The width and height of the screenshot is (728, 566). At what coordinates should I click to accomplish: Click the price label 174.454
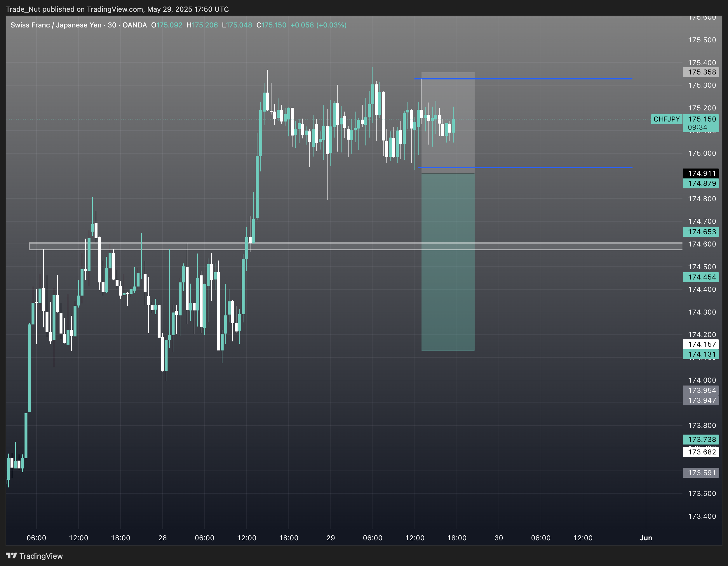point(701,277)
